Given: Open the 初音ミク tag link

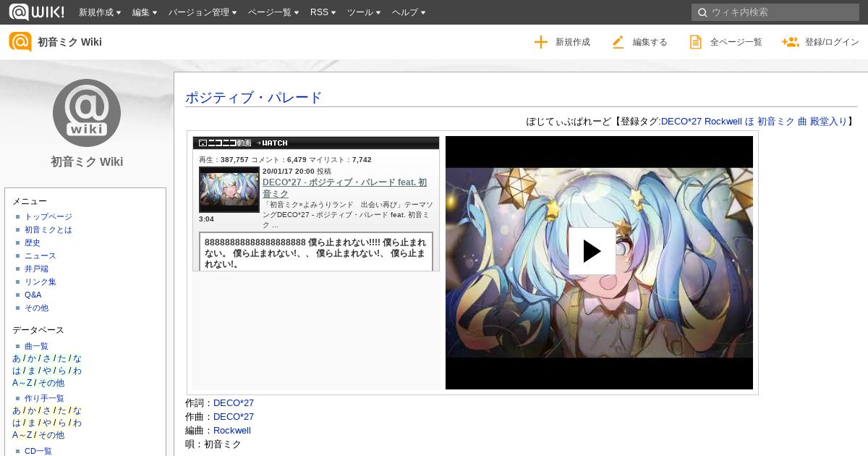Looking at the screenshot, I should point(776,122).
